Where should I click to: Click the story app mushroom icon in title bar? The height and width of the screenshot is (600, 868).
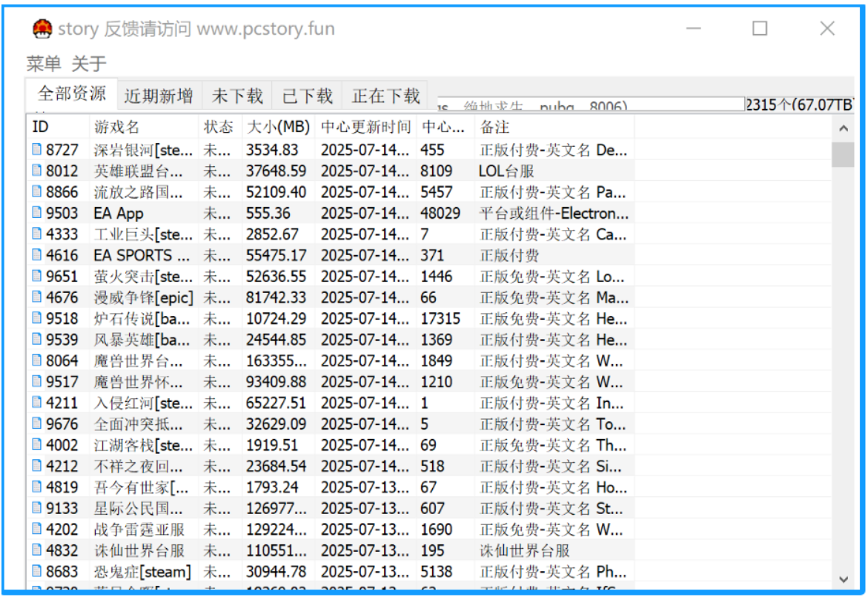(42, 29)
